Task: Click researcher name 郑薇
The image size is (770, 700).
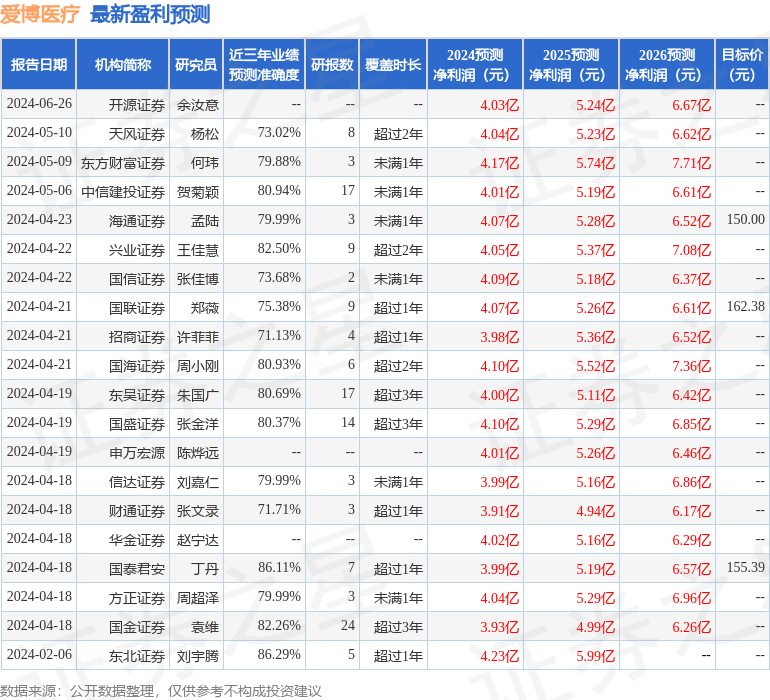Action: point(205,308)
